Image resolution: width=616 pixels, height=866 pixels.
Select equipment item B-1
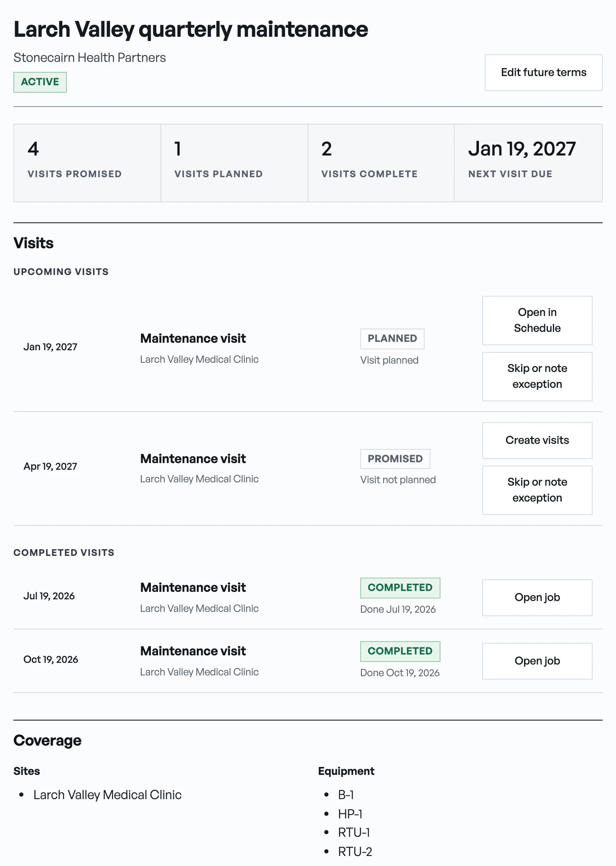pos(346,795)
